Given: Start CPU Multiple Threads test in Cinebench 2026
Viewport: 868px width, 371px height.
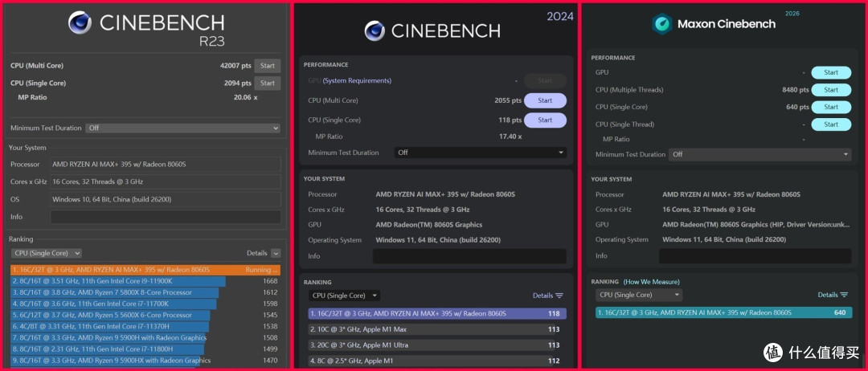Looking at the screenshot, I should click(831, 90).
